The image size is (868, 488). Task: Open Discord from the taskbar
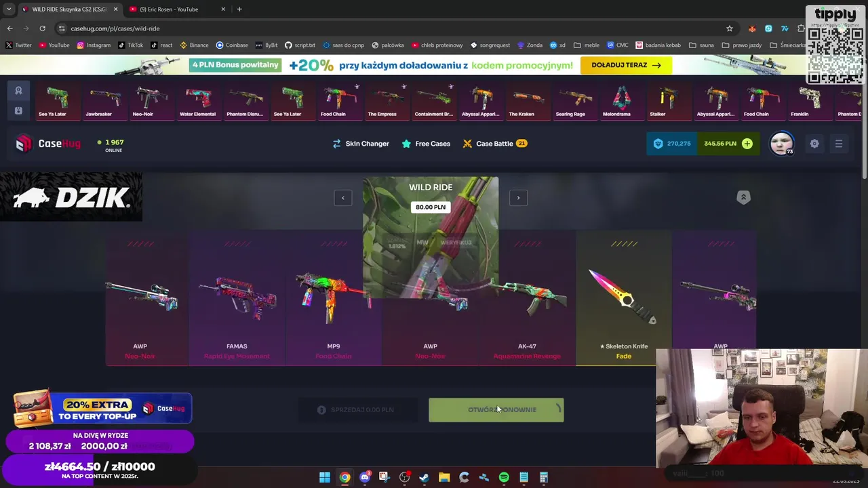coord(365,477)
